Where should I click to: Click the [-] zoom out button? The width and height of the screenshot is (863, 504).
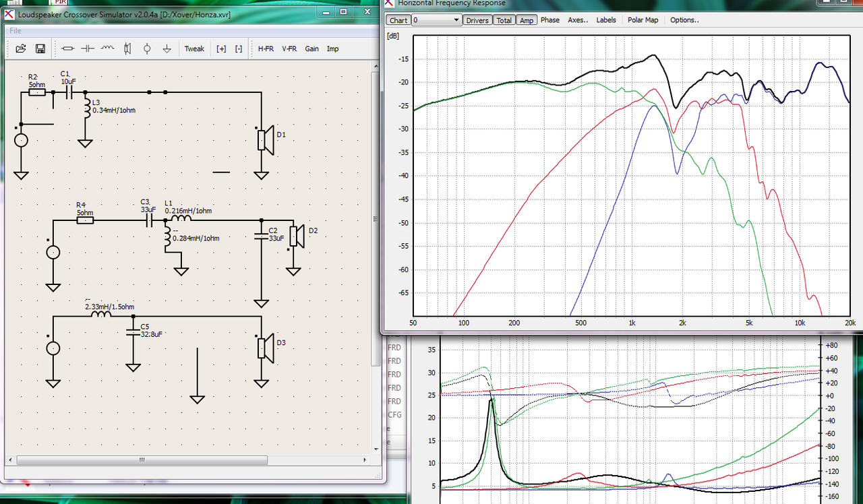coord(239,49)
